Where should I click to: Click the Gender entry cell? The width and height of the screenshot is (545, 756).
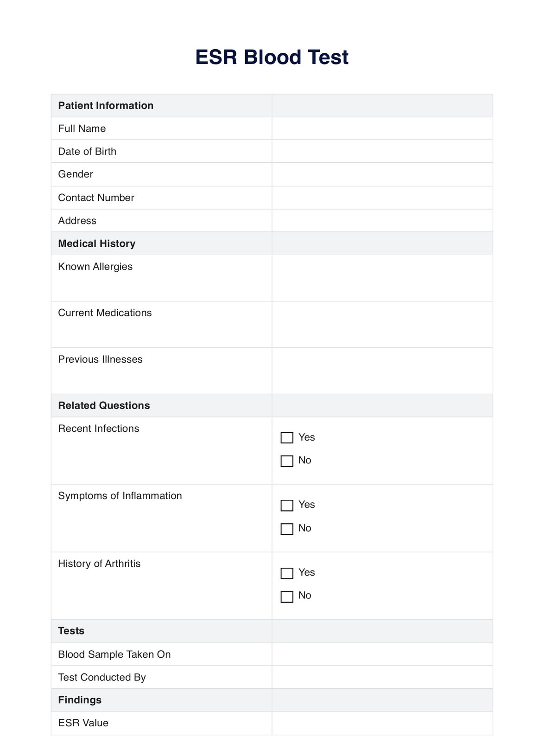tap(382, 174)
